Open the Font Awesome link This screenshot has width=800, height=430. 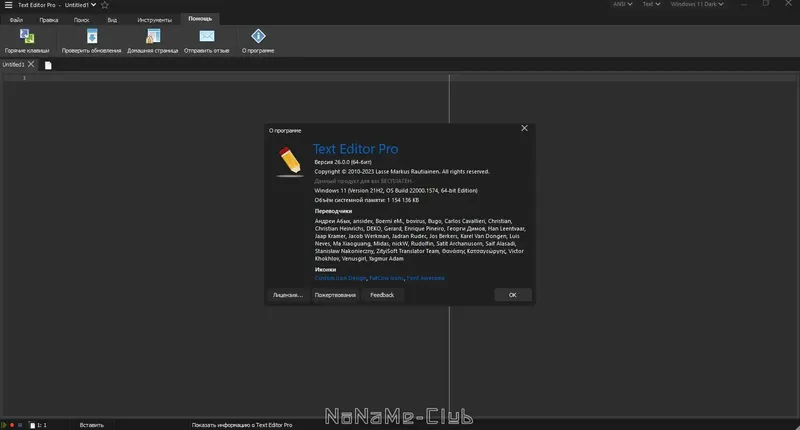click(426, 278)
